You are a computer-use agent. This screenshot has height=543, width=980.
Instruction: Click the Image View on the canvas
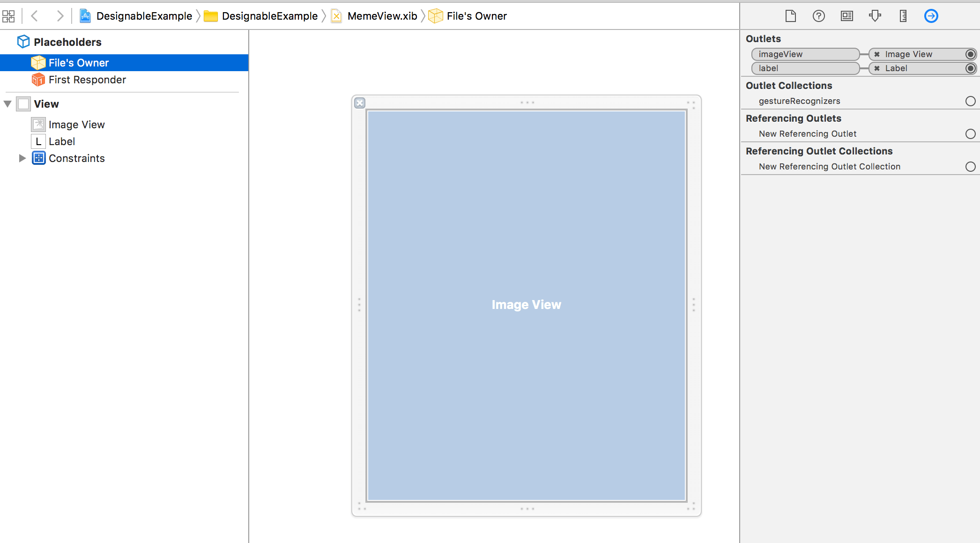click(526, 305)
